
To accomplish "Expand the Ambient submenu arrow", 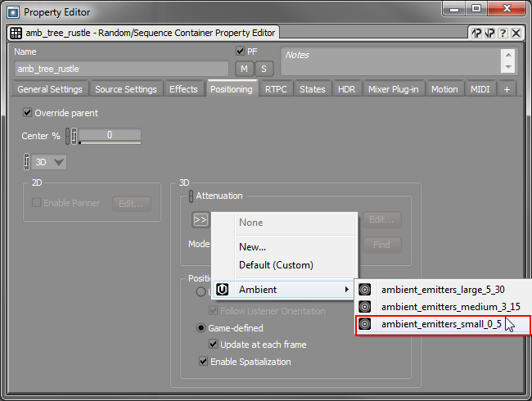I will click(x=347, y=289).
